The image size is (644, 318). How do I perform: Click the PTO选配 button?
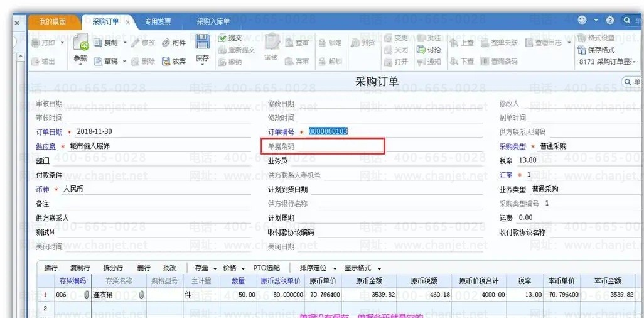(x=266, y=268)
